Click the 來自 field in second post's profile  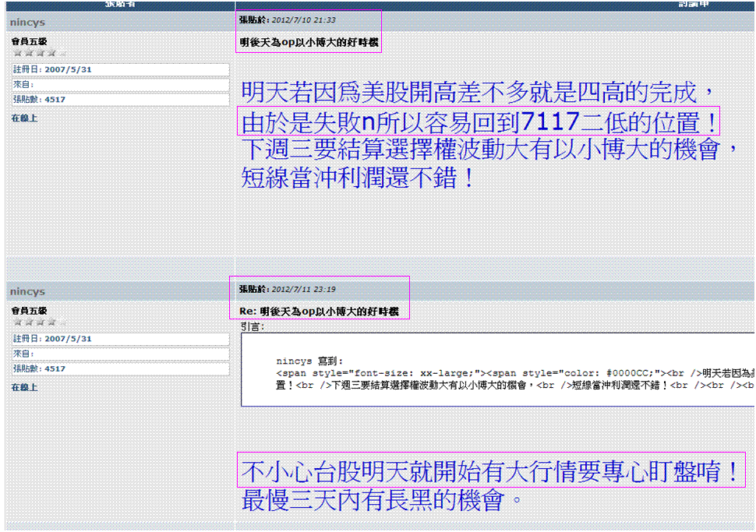(120, 354)
